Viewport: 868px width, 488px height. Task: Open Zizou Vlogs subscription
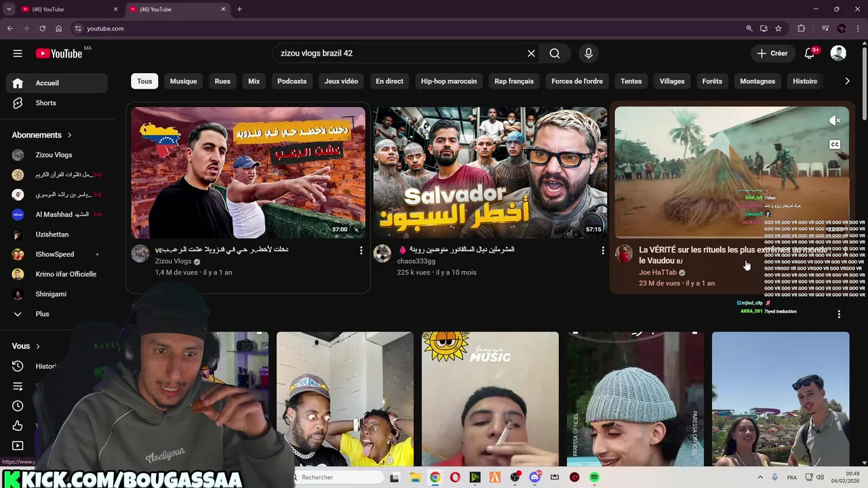point(56,155)
